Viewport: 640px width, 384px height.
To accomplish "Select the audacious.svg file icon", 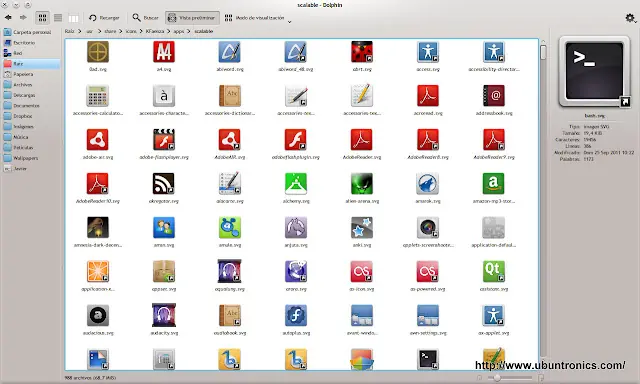I will point(98,316).
